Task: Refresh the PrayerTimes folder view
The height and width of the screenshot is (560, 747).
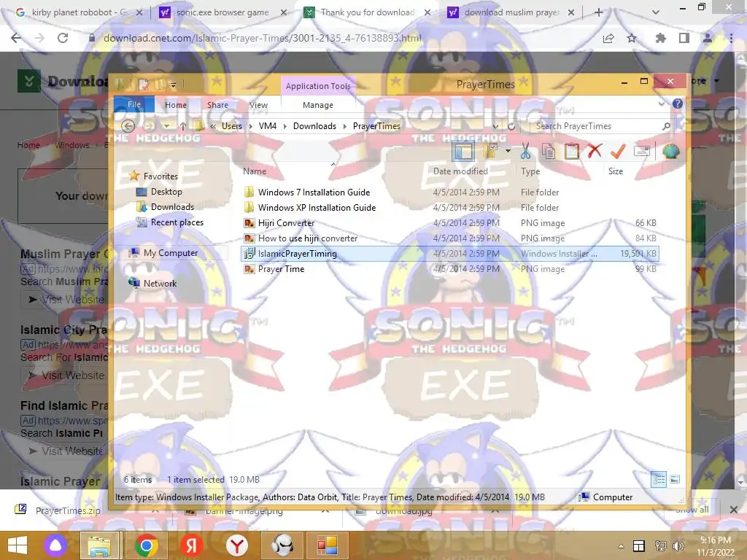Action: click(x=511, y=126)
